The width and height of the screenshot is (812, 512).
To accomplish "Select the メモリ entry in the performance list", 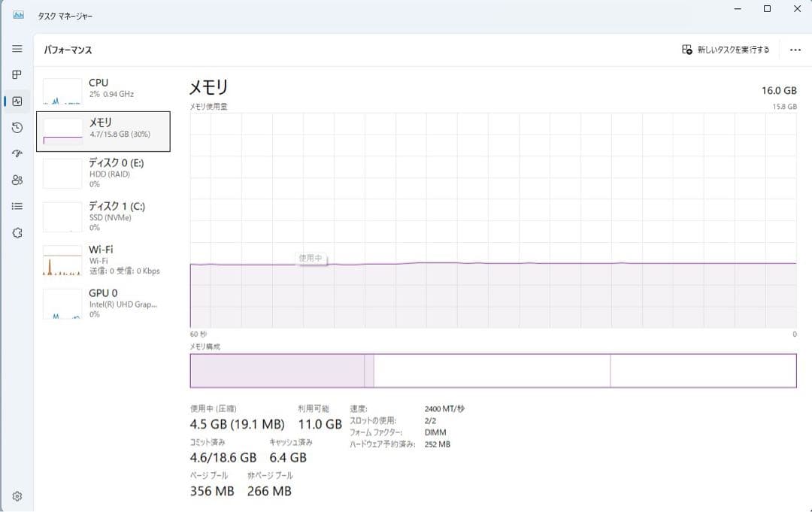I will click(x=105, y=131).
